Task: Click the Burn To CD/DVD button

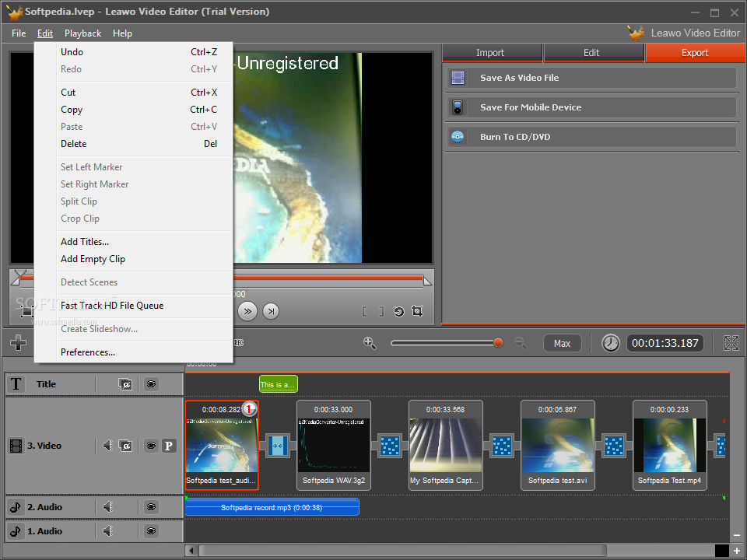Action: (x=591, y=137)
